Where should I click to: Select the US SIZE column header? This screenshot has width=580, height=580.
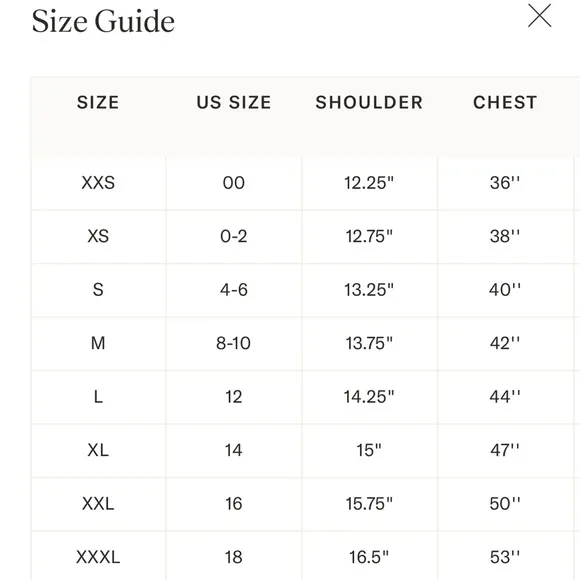coord(234,102)
